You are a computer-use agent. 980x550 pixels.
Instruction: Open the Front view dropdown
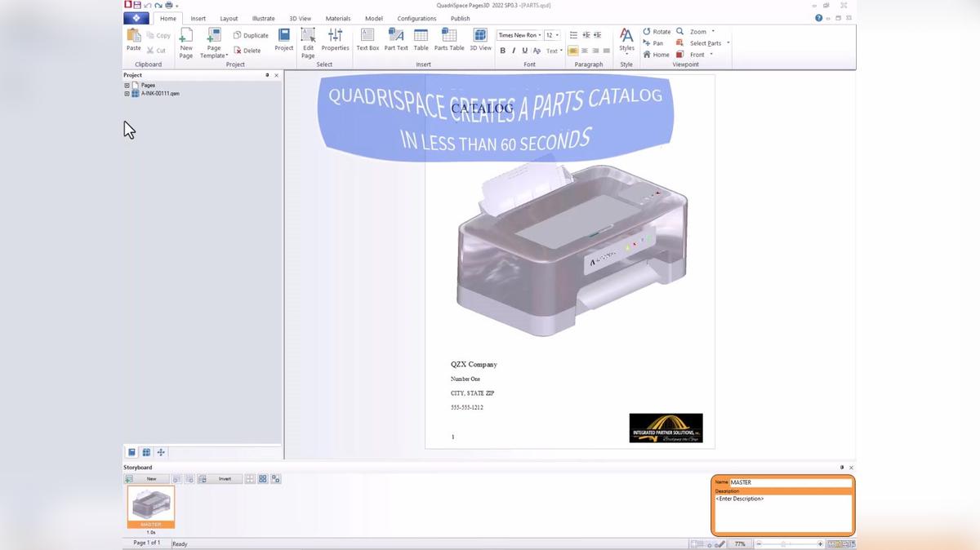pyautogui.click(x=694, y=55)
